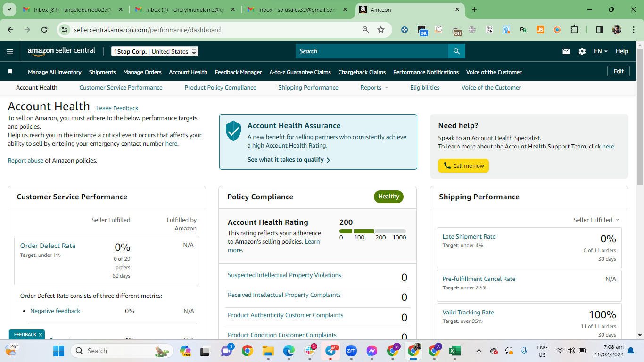Open A-to-z Guarantee Claims
The image size is (644, 362).
[300, 72]
